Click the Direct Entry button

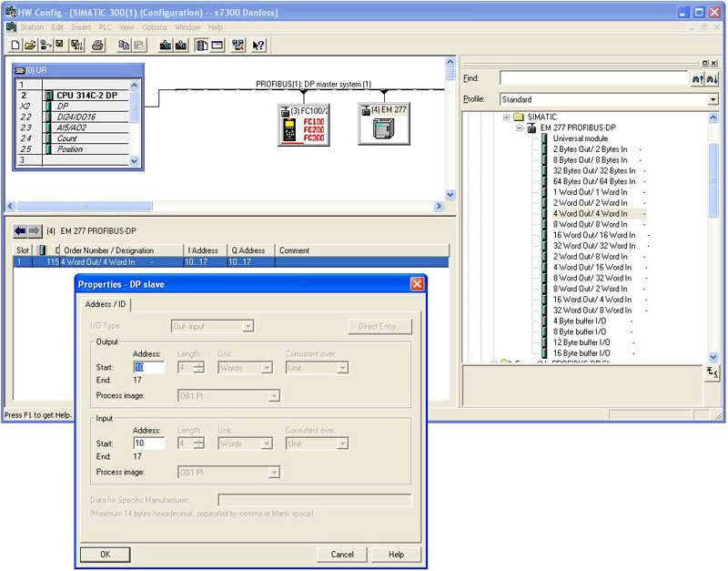[x=379, y=326]
